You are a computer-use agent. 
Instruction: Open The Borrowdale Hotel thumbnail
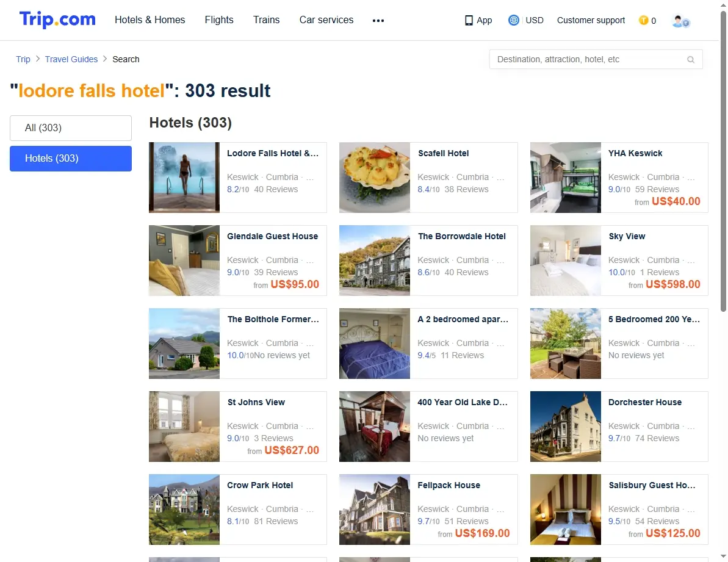tap(375, 261)
